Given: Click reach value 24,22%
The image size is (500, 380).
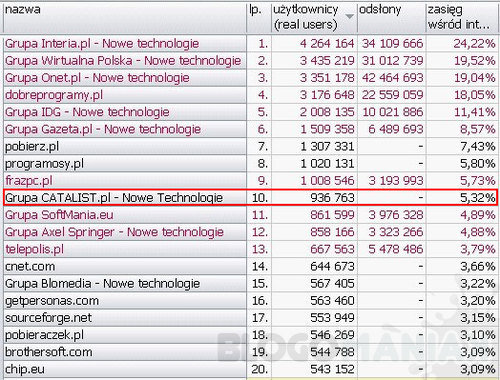Looking at the screenshot, I should coord(474,44).
